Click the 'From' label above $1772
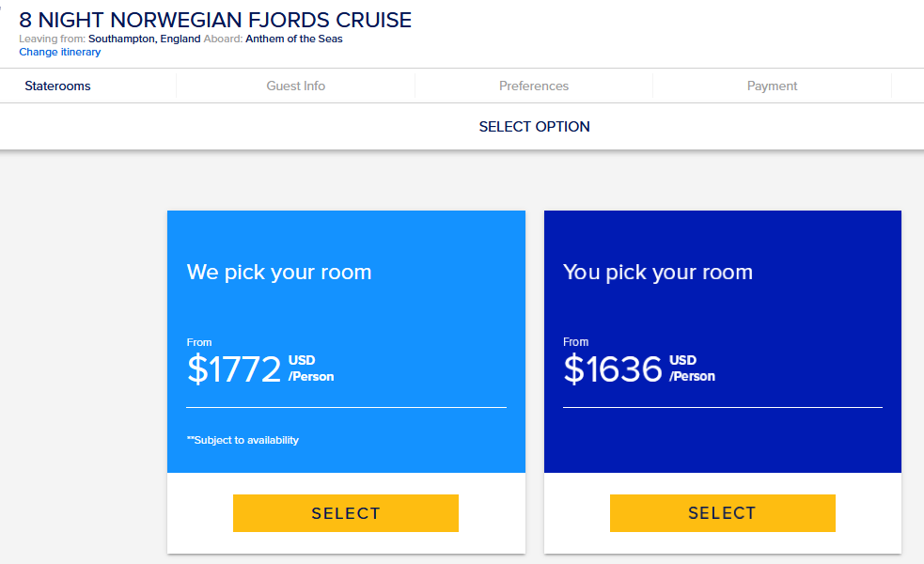Viewport: 924px width, 564px height. 199,342
